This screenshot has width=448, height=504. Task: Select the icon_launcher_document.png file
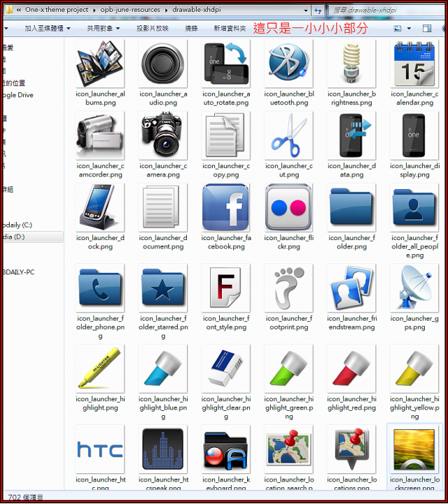tap(163, 208)
